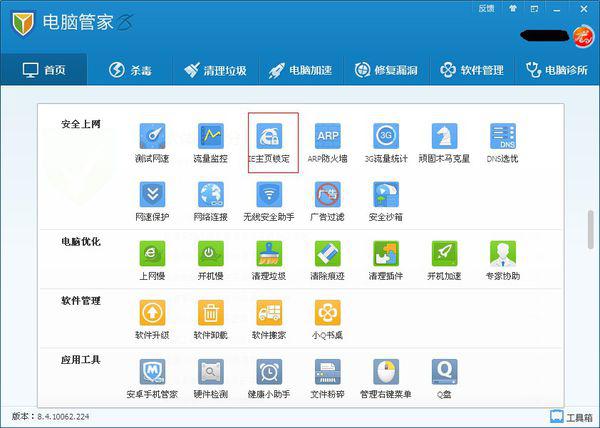Go to the 清理垃圾 tab in navigation
600x428 pixels.
click(215, 70)
